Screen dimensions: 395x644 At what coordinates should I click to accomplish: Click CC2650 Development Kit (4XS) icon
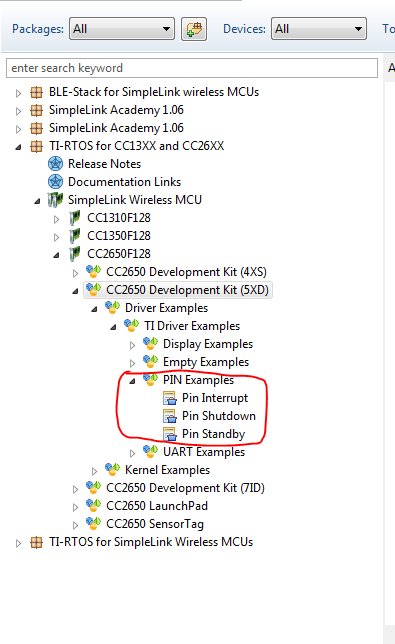(94, 271)
